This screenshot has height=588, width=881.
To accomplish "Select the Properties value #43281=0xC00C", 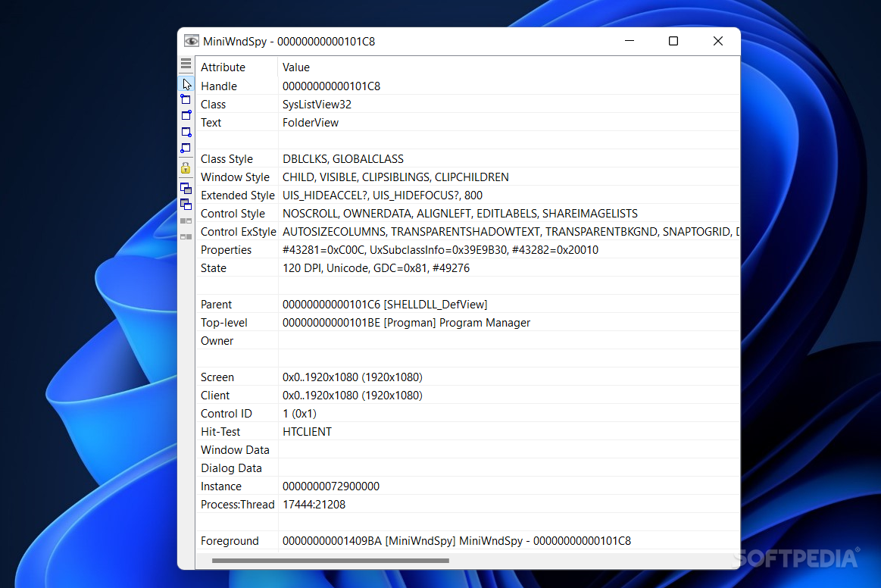I will 441,249.
